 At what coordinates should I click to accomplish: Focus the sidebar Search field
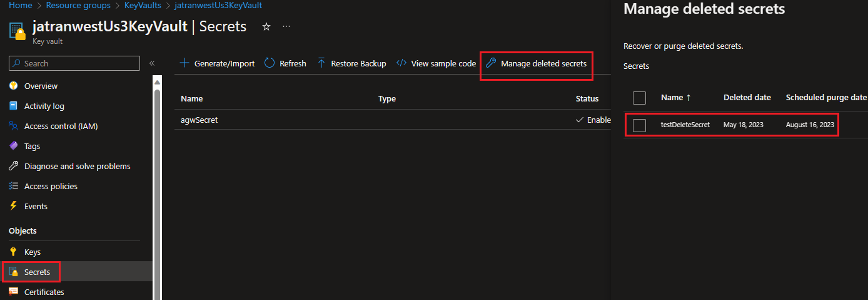74,63
